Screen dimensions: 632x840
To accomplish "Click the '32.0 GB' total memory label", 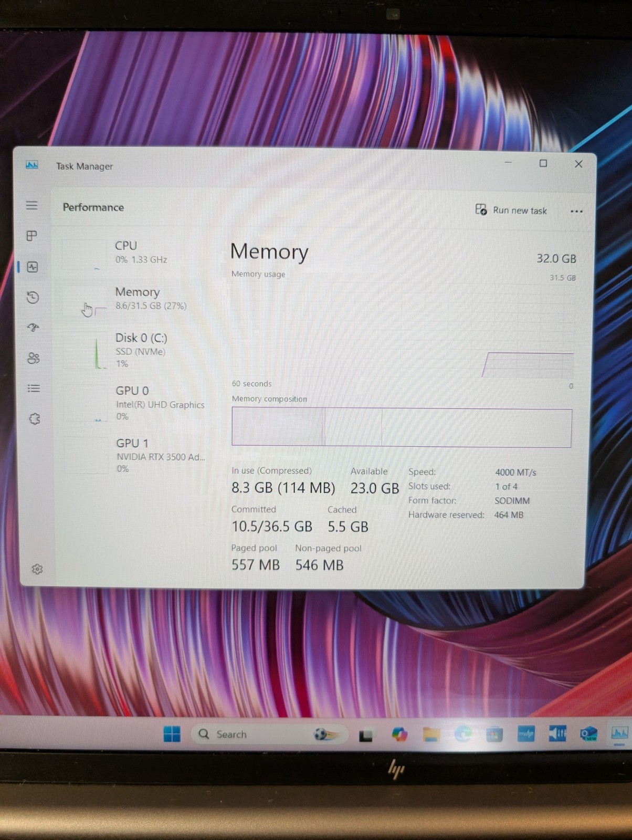I will [556, 259].
